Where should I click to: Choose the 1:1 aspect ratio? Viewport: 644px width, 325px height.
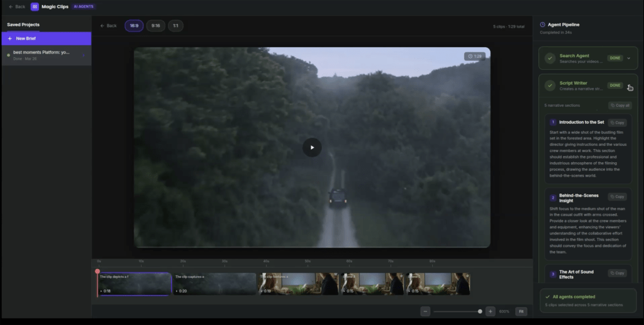[x=175, y=26]
